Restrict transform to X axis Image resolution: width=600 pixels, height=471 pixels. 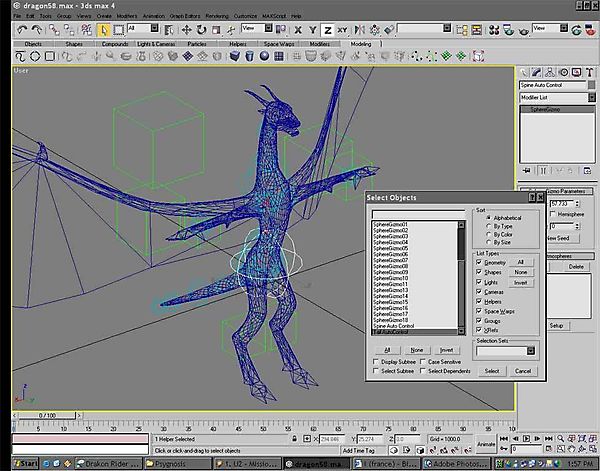[x=298, y=29]
